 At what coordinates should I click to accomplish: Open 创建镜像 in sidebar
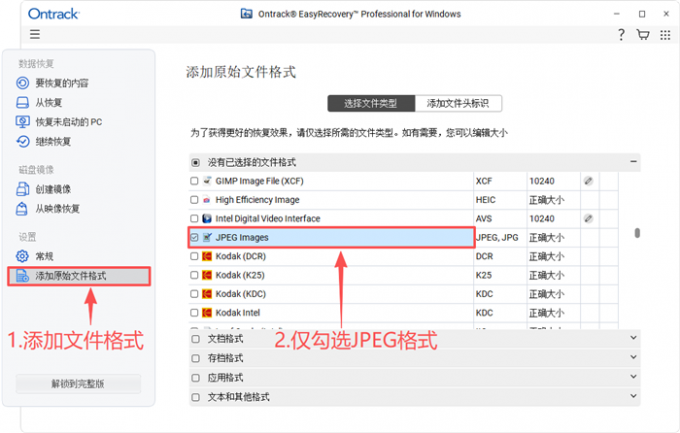pos(53,189)
